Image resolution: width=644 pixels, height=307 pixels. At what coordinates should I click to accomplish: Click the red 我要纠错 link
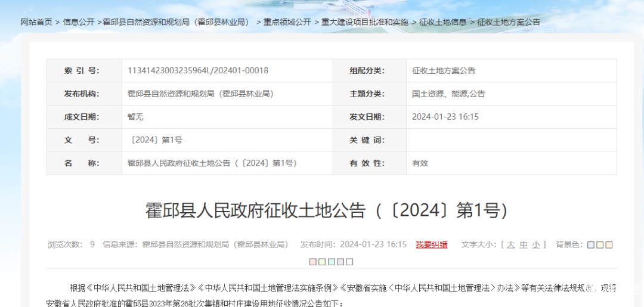(432, 244)
